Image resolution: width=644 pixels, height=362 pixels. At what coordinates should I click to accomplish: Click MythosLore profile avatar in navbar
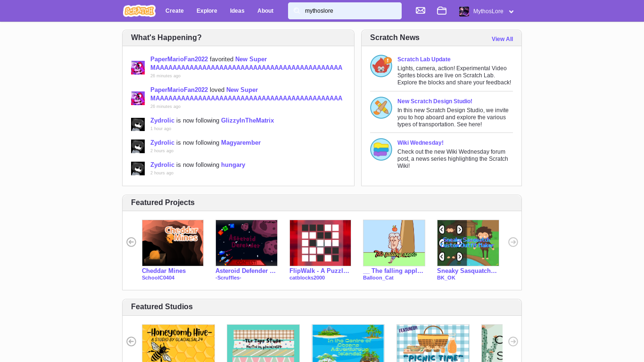464,11
